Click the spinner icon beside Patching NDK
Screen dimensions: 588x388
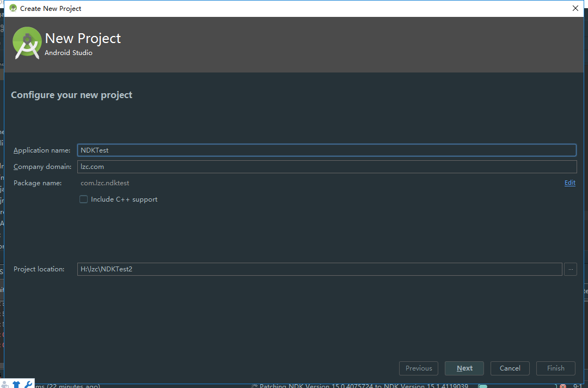[x=254, y=386]
